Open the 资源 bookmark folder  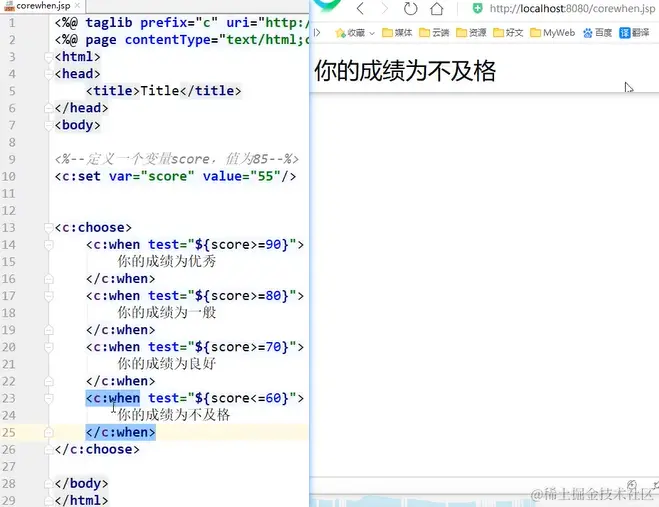tap(471, 33)
